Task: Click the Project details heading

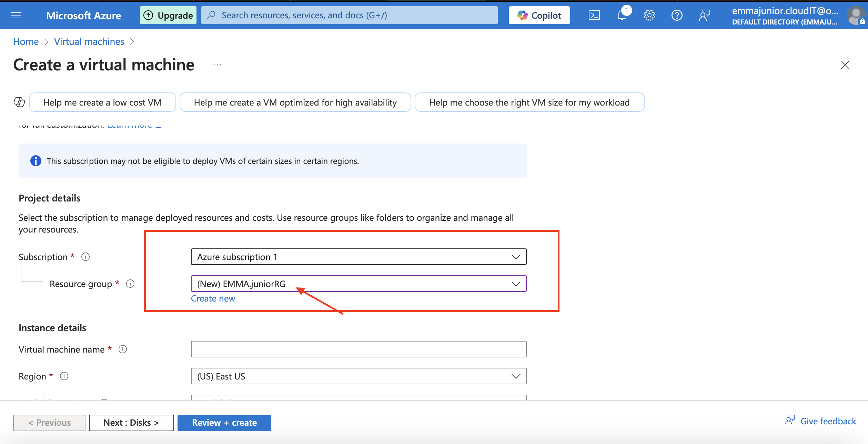Action: click(x=49, y=198)
